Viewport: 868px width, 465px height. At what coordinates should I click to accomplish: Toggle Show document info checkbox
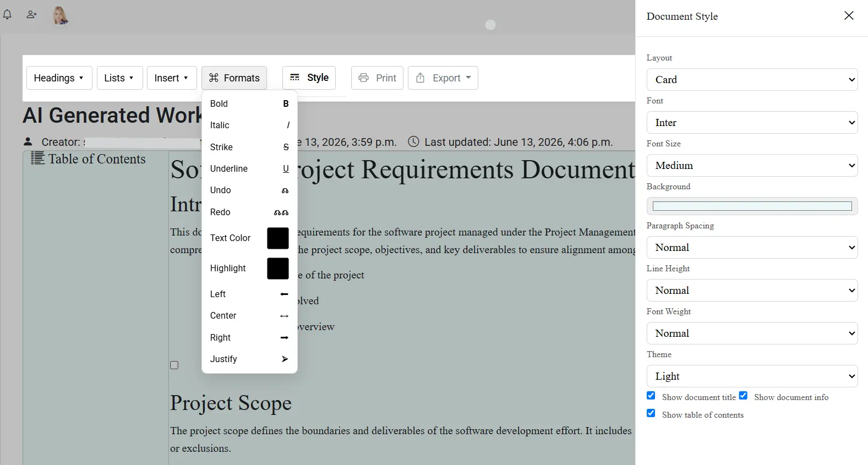[743, 396]
